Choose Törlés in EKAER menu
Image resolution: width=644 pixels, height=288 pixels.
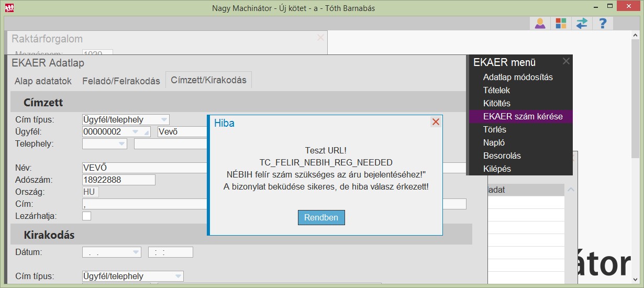(x=495, y=129)
